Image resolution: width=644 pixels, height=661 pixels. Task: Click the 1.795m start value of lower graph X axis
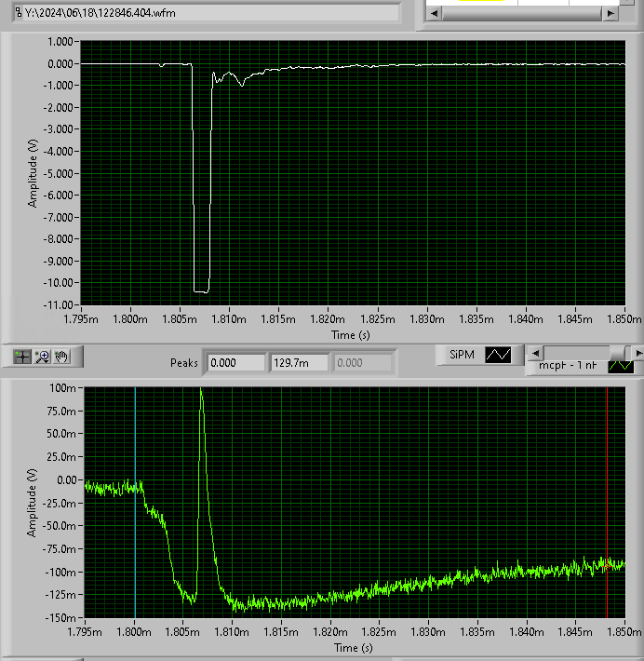pyautogui.click(x=85, y=632)
